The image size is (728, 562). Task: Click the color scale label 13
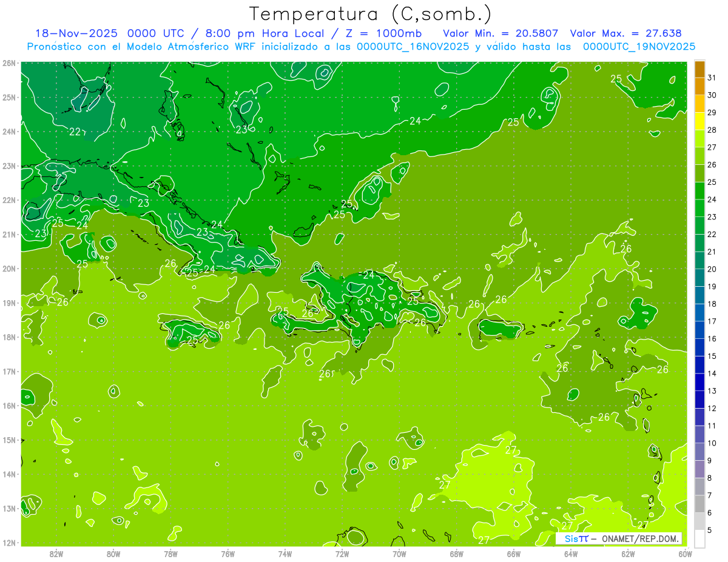point(712,390)
